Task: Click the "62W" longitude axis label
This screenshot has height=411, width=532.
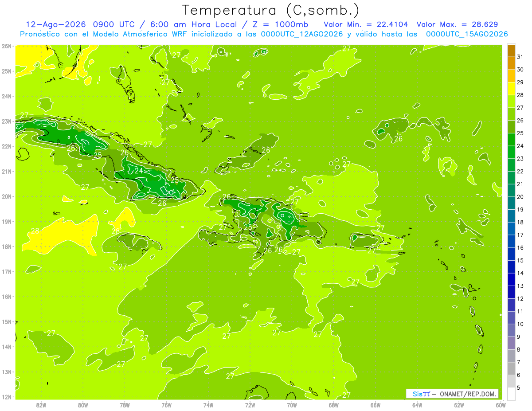Action: pos(459,404)
